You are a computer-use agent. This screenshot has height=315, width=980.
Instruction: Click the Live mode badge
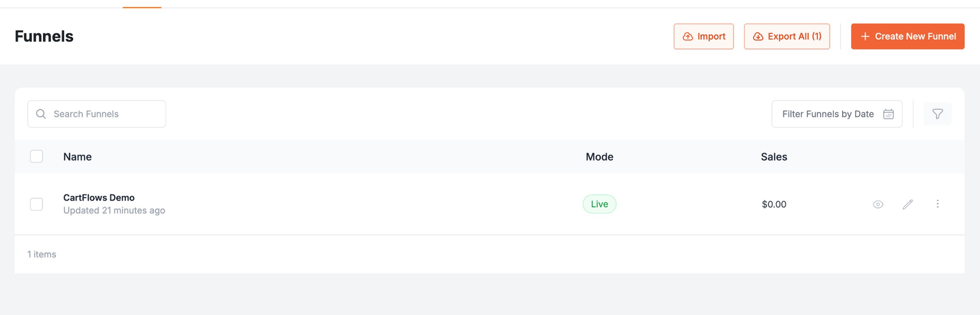click(599, 204)
